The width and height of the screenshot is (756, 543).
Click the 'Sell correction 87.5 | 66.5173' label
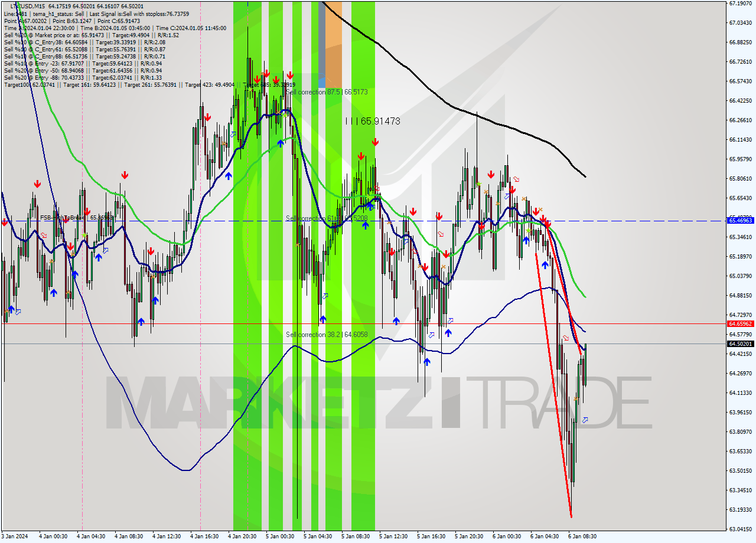click(x=327, y=92)
